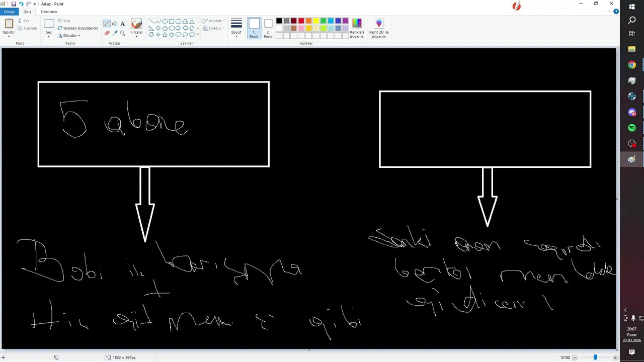Pick the red color swatch

click(x=301, y=21)
